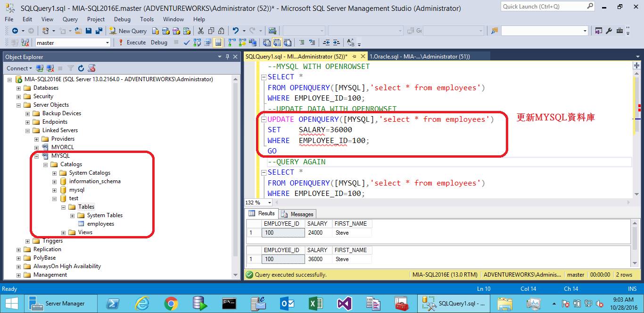Expand the MYORCL linked server
This screenshot has height=313, width=644.
(36, 148)
